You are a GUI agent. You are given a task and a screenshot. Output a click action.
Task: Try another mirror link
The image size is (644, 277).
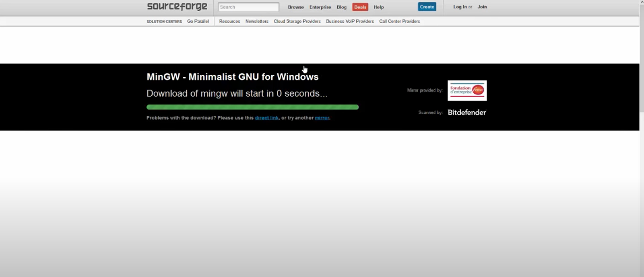tap(322, 118)
